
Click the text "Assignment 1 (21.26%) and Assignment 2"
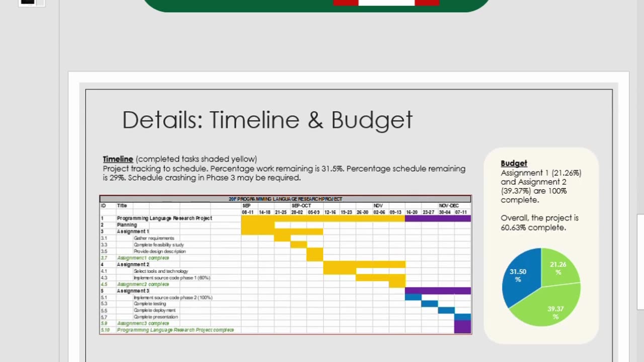pos(541,177)
